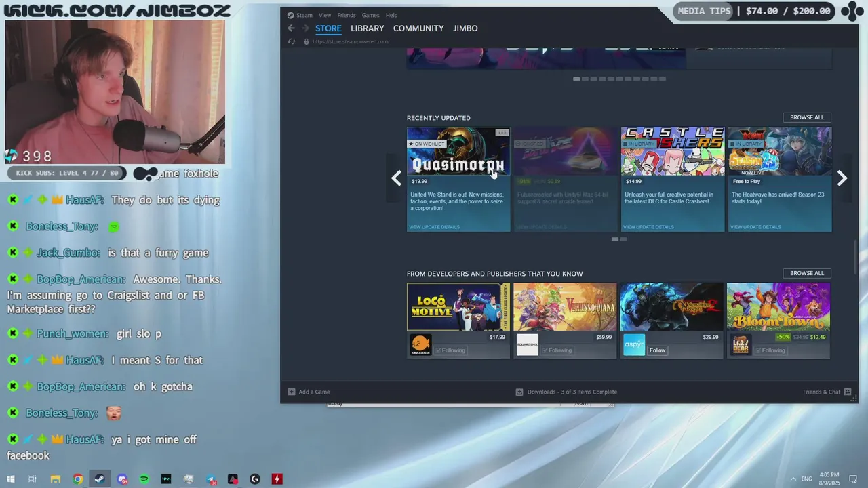Browse all recently updated games

pos(807,117)
